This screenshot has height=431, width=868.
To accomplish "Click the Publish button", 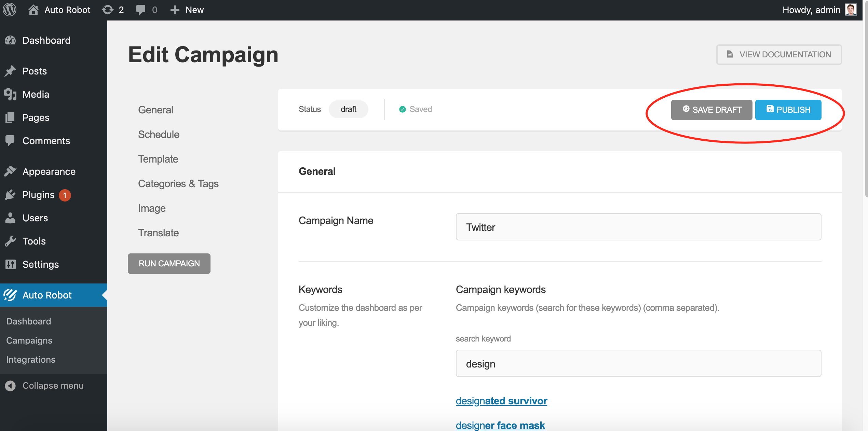I will [788, 110].
